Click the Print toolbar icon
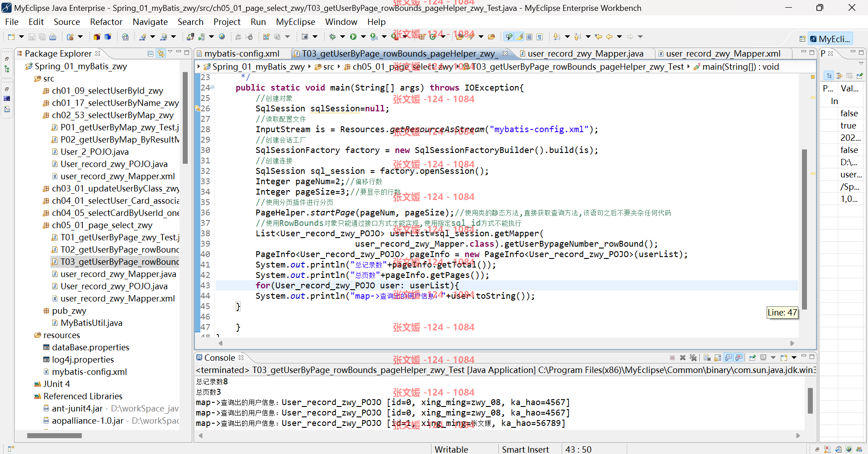 click(52, 37)
